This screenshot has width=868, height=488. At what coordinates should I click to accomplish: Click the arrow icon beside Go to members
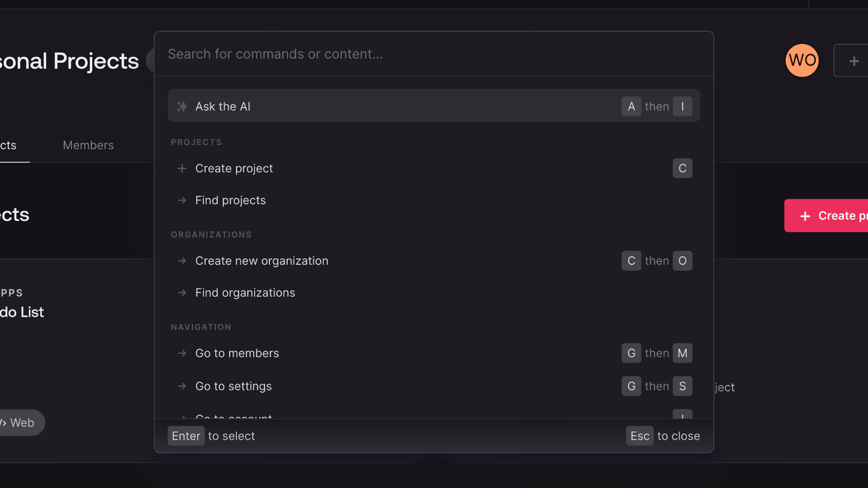click(182, 353)
